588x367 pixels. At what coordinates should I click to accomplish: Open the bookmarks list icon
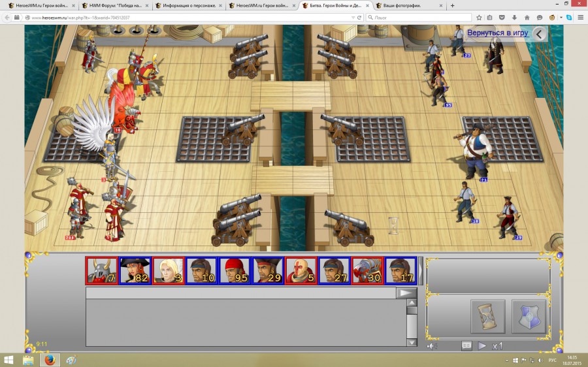(x=490, y=18)
